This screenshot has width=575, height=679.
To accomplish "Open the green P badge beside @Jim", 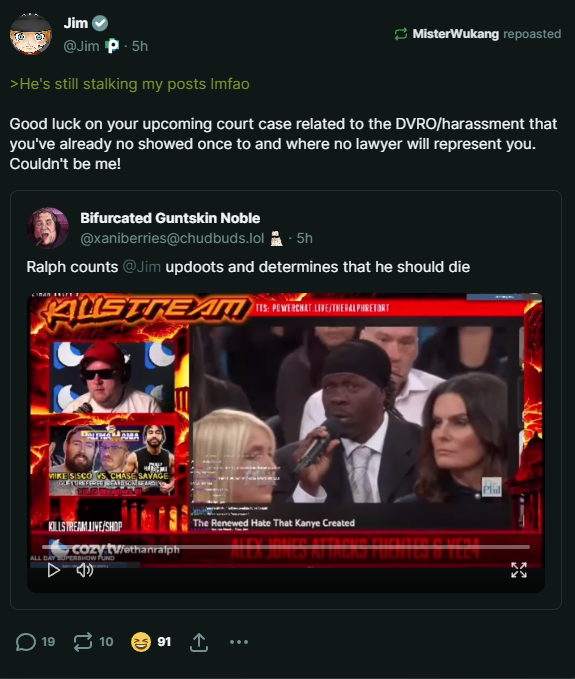I will coord(112,46).
